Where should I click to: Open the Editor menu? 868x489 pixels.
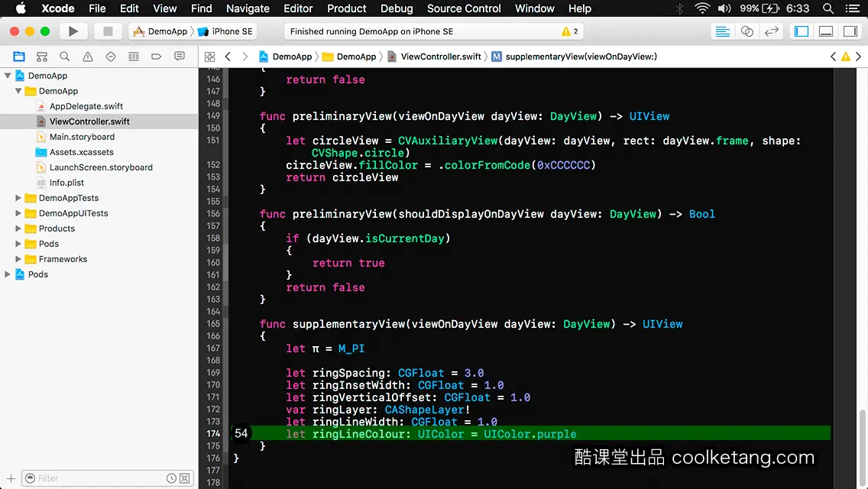298,8
